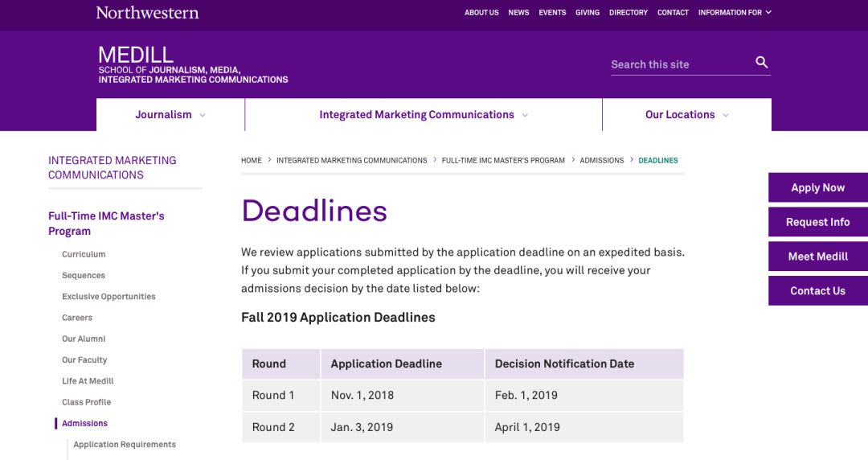This screenshot has height=460, width=868.
Task: Click the Decision Notification Date column header
Action: coord(584,363)
